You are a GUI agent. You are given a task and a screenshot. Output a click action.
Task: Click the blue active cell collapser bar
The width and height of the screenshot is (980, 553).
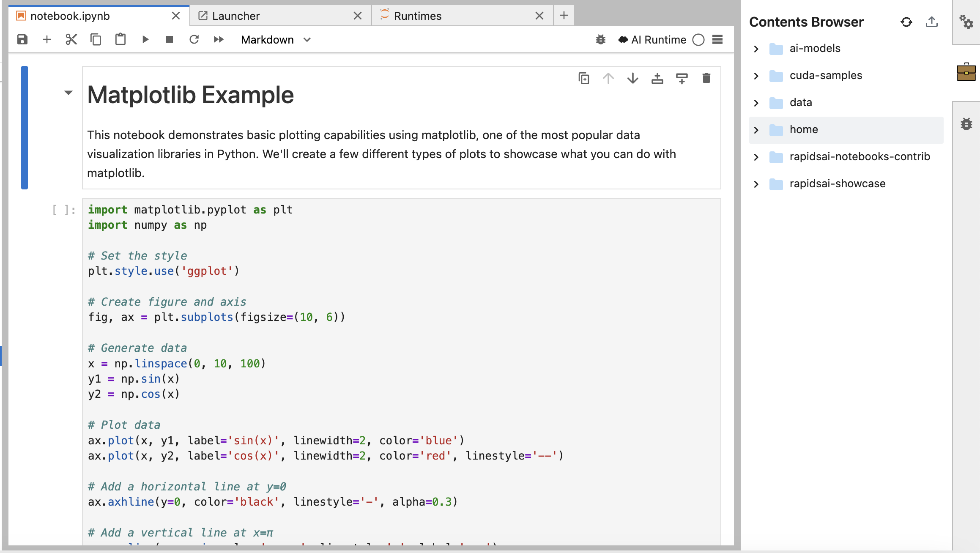coord(25,128)
